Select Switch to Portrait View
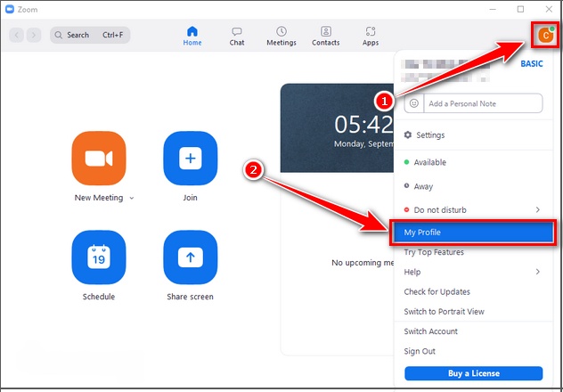 pyautogui.click(x=473, y=312)
